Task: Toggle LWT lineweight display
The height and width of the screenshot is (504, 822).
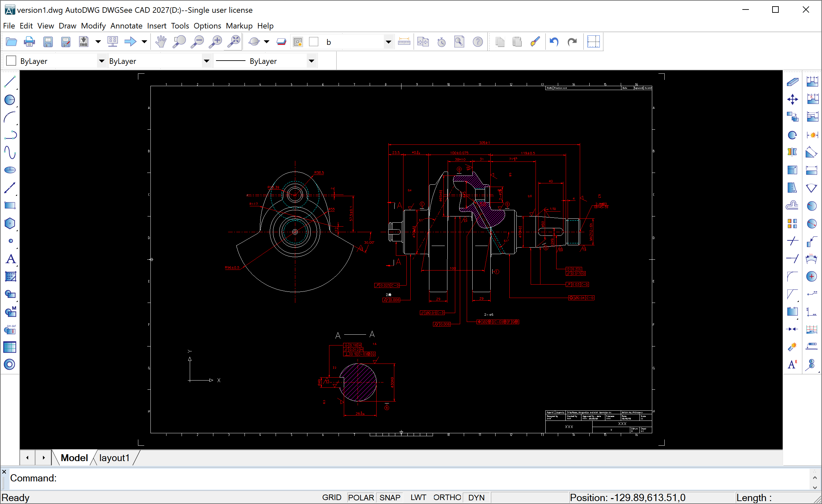Action: pos(418,497)
